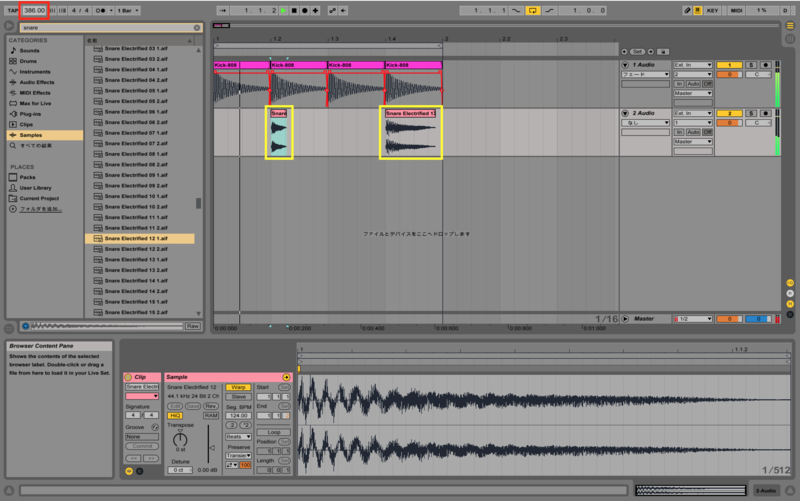Screen dimensions: 800x501
Task: Click the Rev. reverse sample button
Action: click(211, 406)
